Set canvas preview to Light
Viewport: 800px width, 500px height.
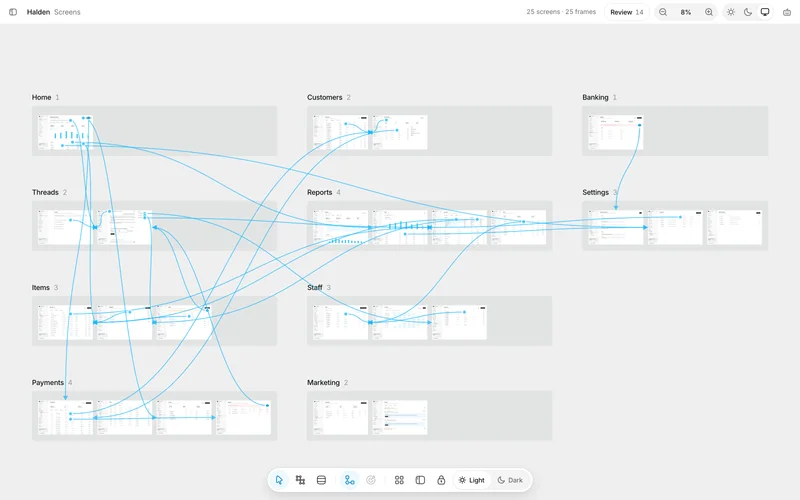coord(471,480)
